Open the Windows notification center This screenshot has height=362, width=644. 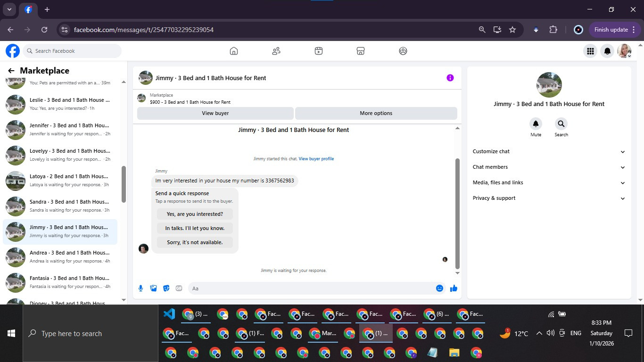628,333
